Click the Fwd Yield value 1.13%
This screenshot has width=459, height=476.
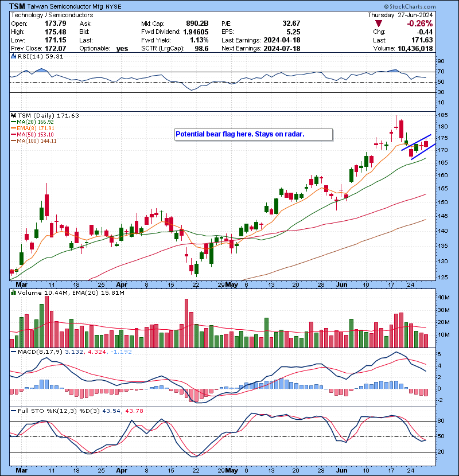tap(199, 40)
